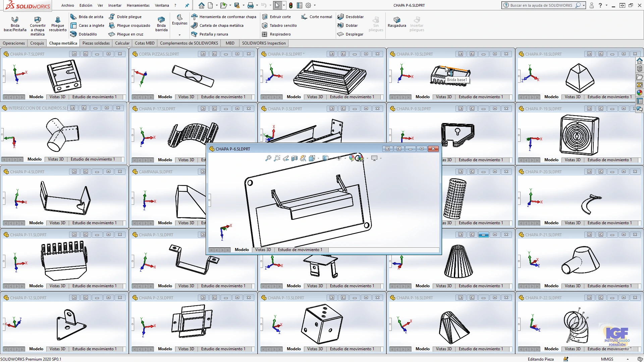644x362 pixels.
Task: Activate the Pliegue recubierto tool
Action: (58, 24)
